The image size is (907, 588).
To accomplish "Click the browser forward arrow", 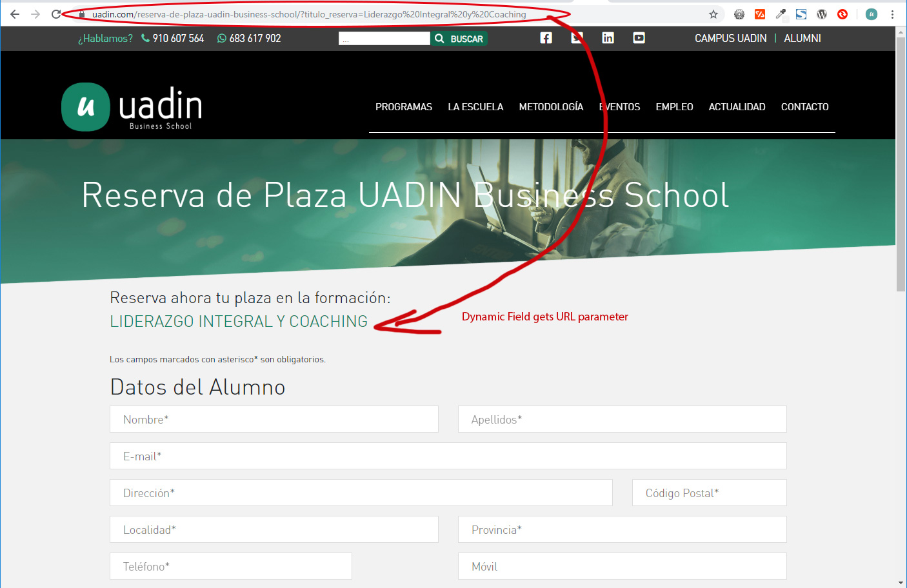I will coord(35,14).
